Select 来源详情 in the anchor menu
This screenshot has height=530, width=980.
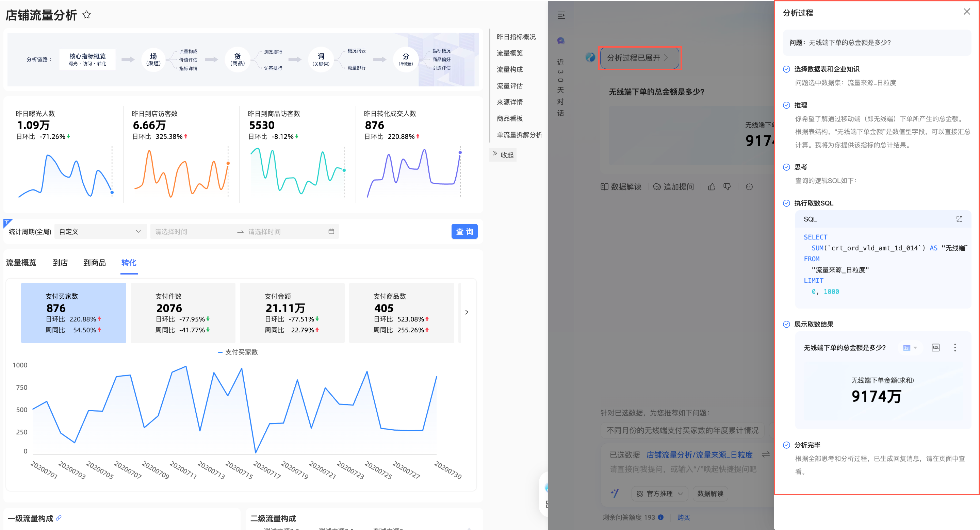[x=509, y=102]
